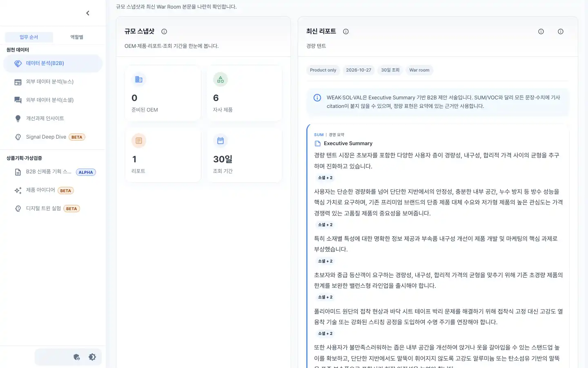The width and height of the screenshot is (588, 368).
Task: Click the SUM | 경영 요약 label
Action: pyautogui.click(x=329, y=135)
